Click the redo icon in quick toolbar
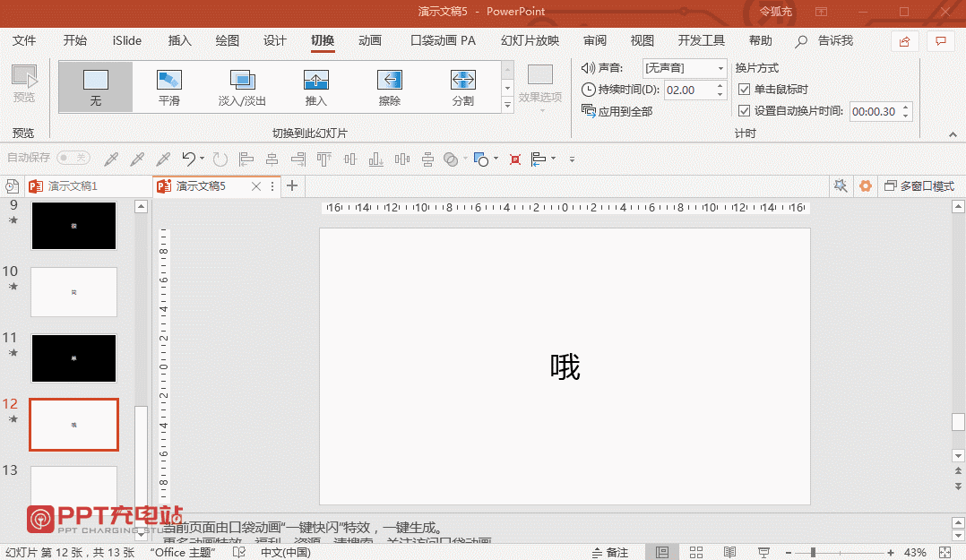This screenshot has width=966, height=560. coord(220,159)
